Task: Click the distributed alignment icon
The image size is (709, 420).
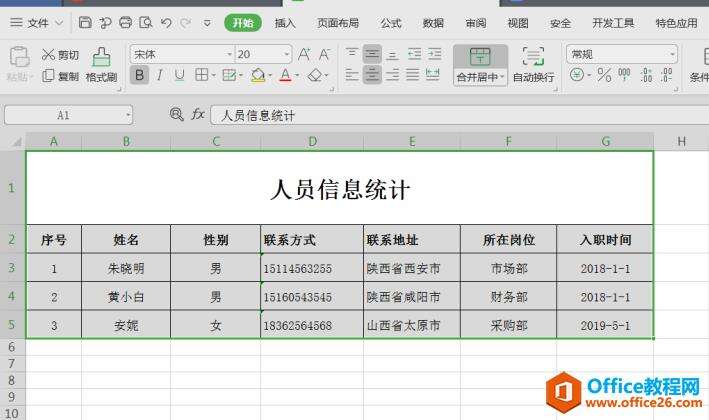Action: 433,75
